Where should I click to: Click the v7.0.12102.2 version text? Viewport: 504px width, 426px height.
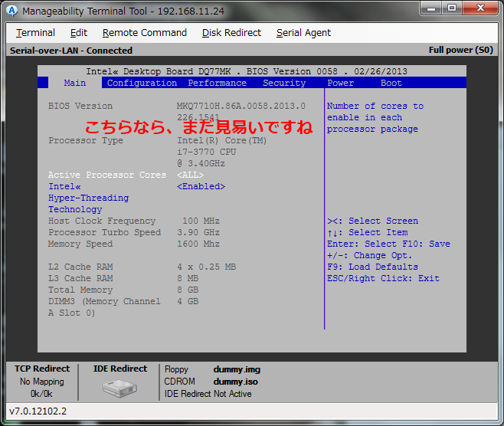point(38,411)
